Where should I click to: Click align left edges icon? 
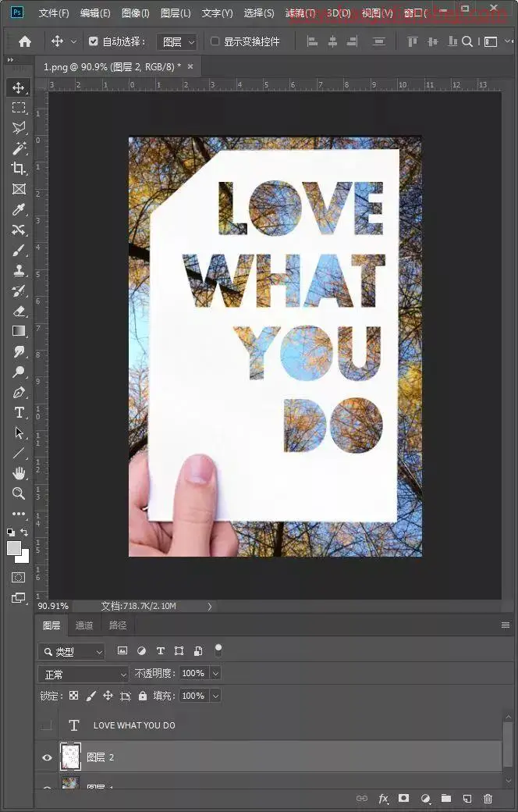coord(312,42)
